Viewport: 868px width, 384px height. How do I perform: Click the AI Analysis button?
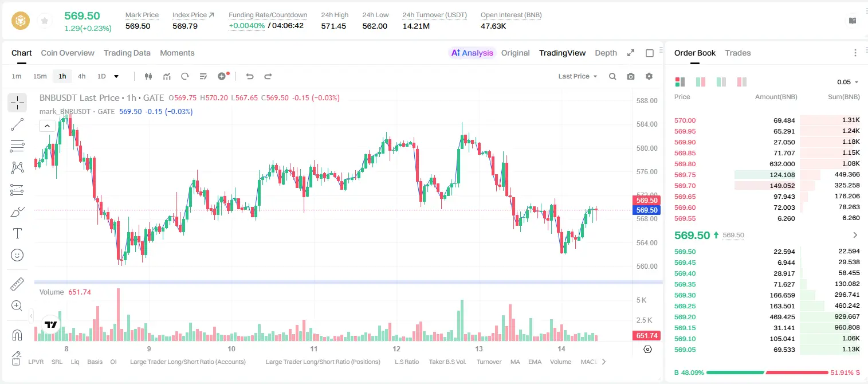pos(472,53)
